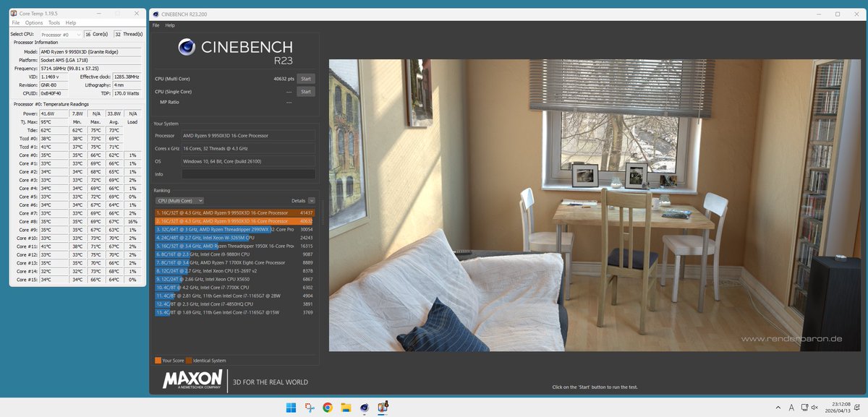Screen dimensions: 868x417
Task: Click the Power value 41.6W
Action: 54,113
